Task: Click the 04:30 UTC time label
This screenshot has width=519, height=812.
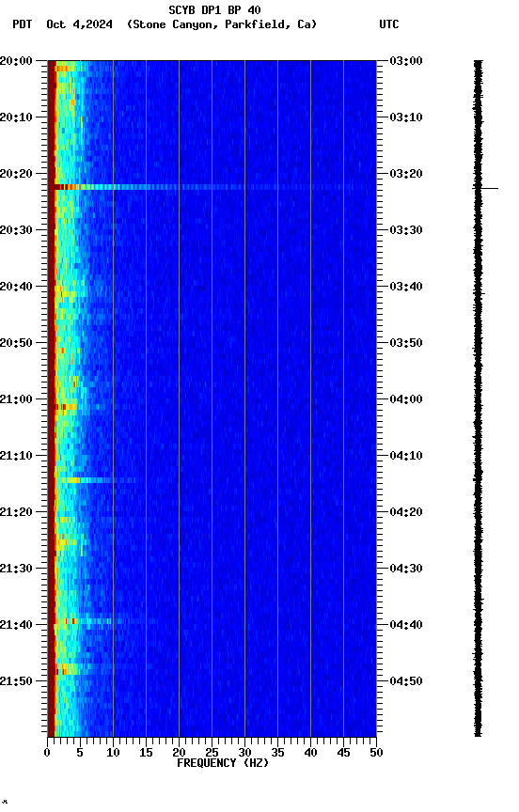Action: click(406, 570)
